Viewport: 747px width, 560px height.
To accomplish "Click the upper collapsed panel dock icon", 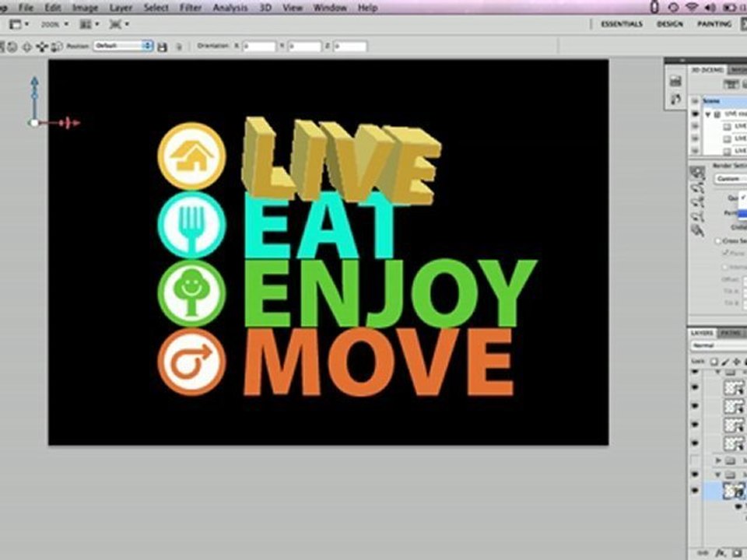I will [675, 82].
